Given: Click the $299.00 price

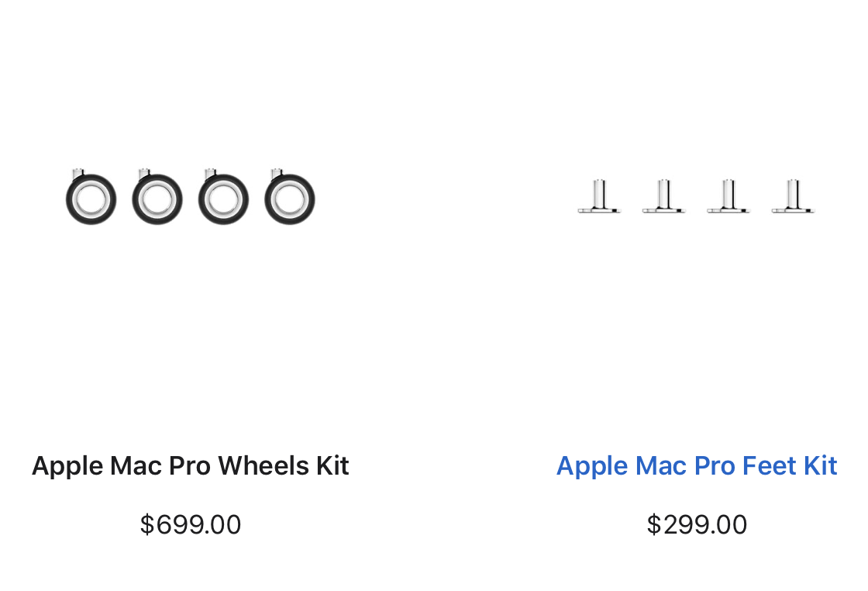Looking at the screenshot, I should tap(697, 525).
